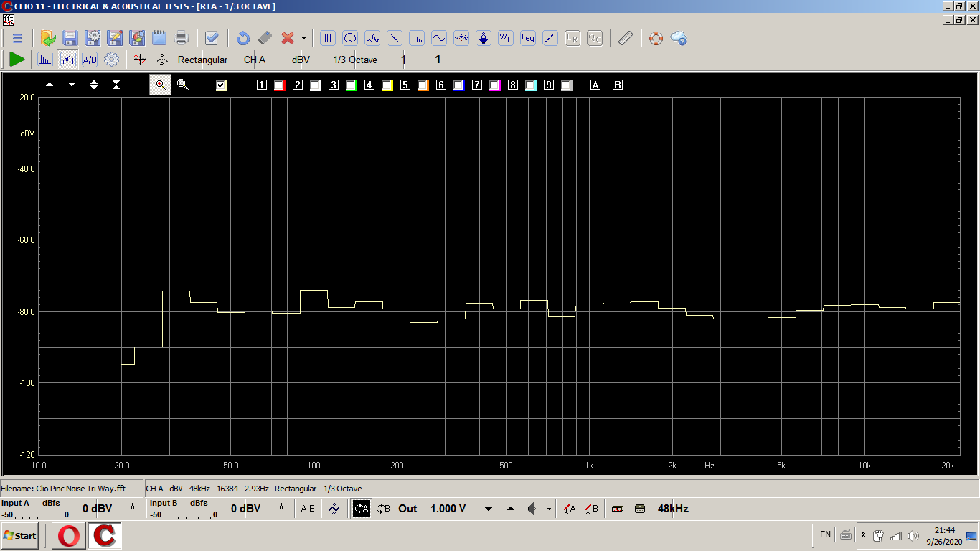The image size is (980, 551).
Task: Toggle the main curve checkbox
Action: [222, 85]
